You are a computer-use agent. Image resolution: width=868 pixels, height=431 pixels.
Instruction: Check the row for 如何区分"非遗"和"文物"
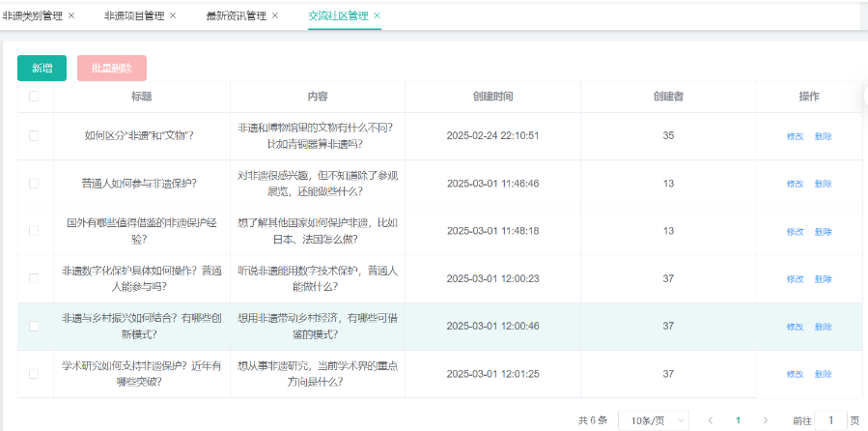[34, 136]
